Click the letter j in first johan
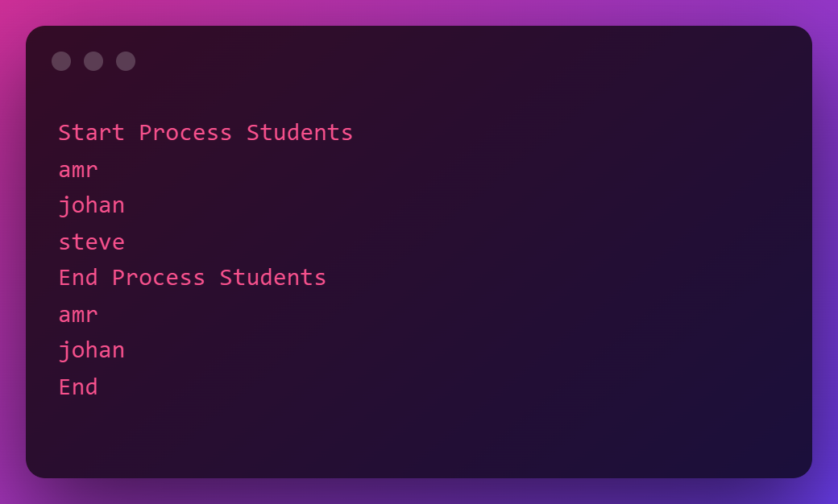This screenshot has width=838, height=504. point(64,207)
